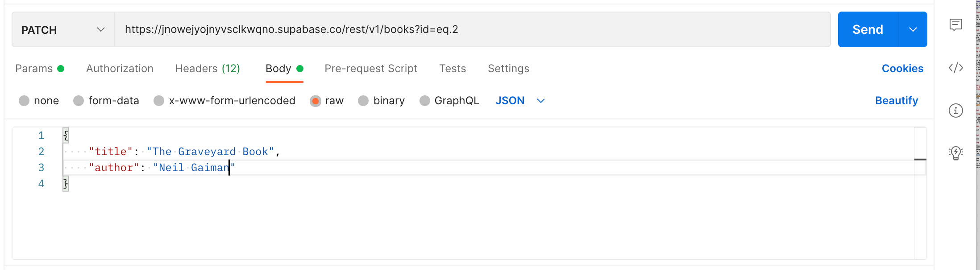Open the JSON format dropdown
The height and width of the screenshot is (270, 980).
point(520,101)
